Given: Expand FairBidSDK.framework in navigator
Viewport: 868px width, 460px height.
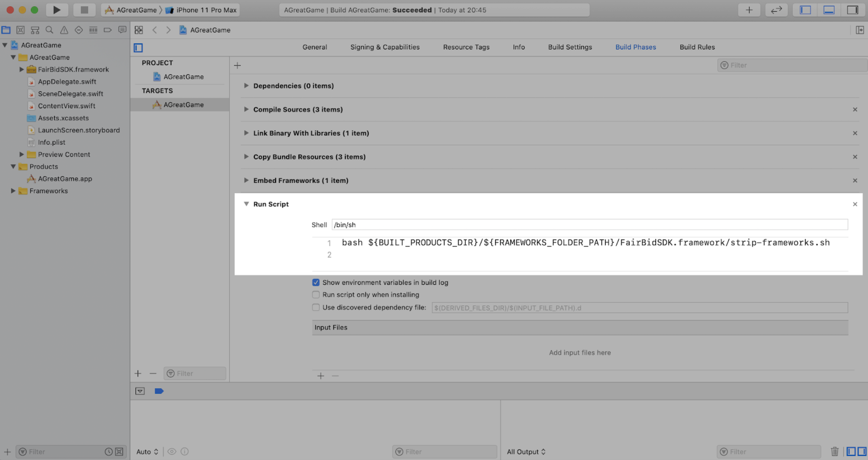Looking at the screenshot, I should [x=21, y=70].
